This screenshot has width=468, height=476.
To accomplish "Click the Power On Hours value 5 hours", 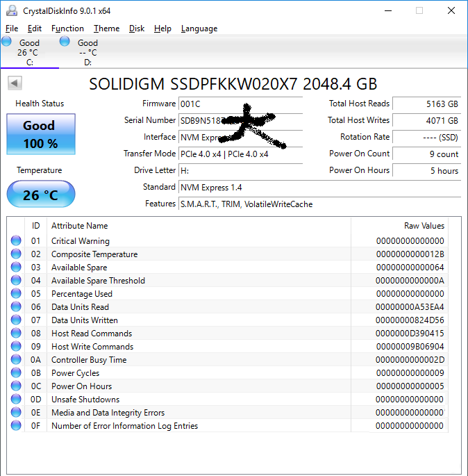I will coord(427,171).
